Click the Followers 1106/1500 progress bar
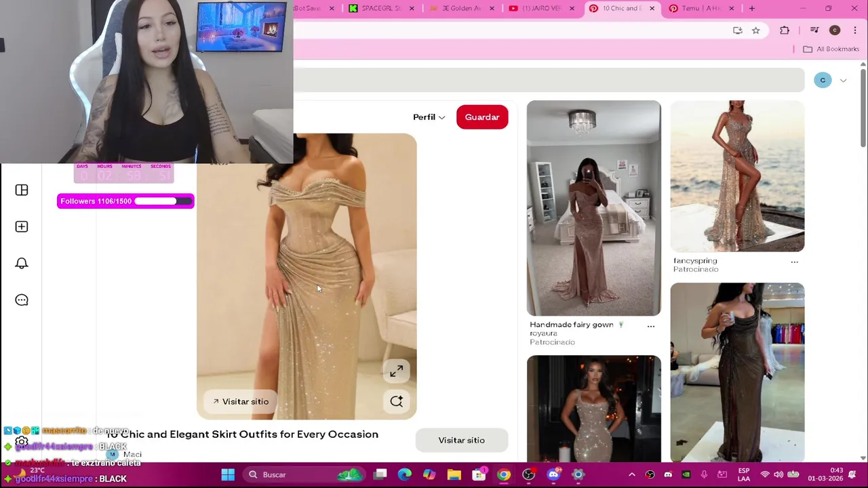 pyautogui.click(x=125, y=201)
